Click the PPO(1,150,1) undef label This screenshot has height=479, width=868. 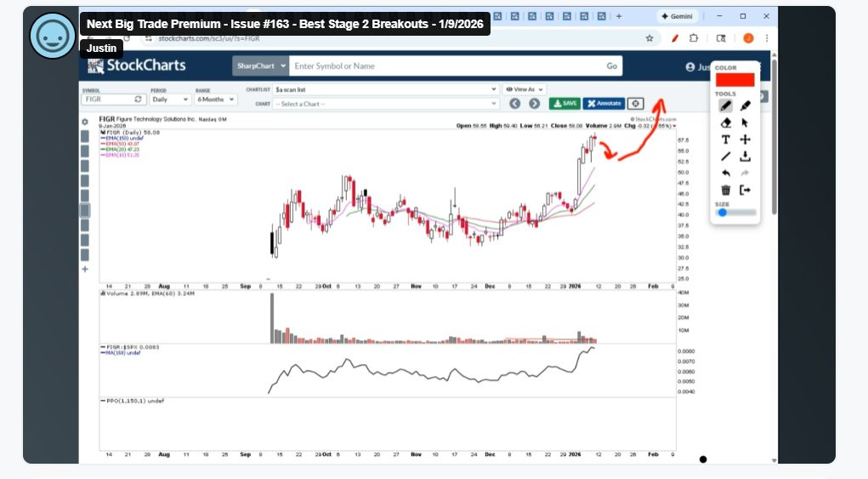133,401
